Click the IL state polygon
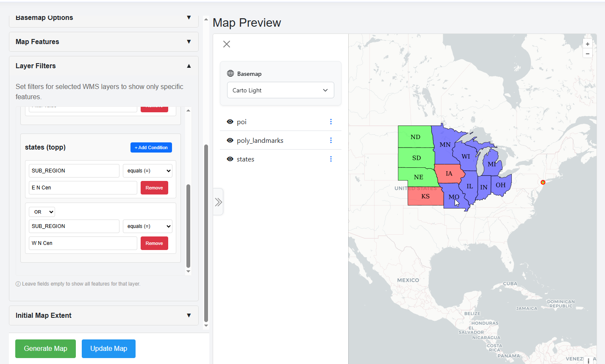This screenshot has width=605, height=364. click(469, 186)
